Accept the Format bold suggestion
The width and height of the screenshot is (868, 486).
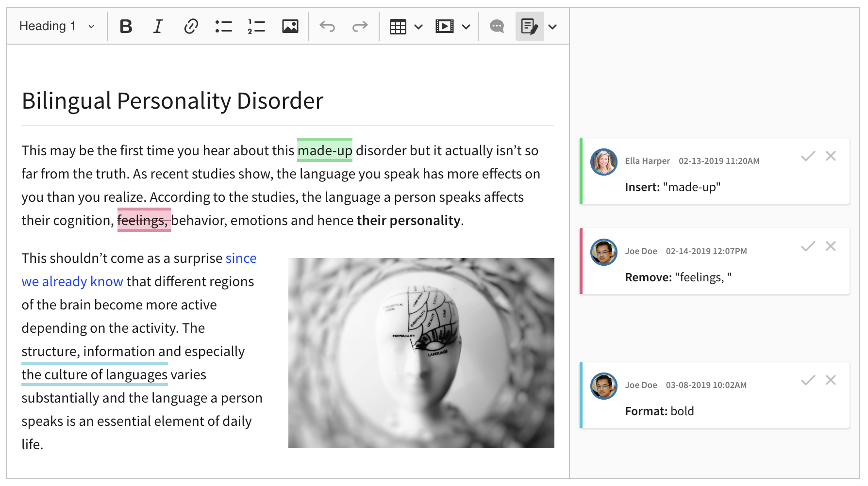[x=808, y=380]
